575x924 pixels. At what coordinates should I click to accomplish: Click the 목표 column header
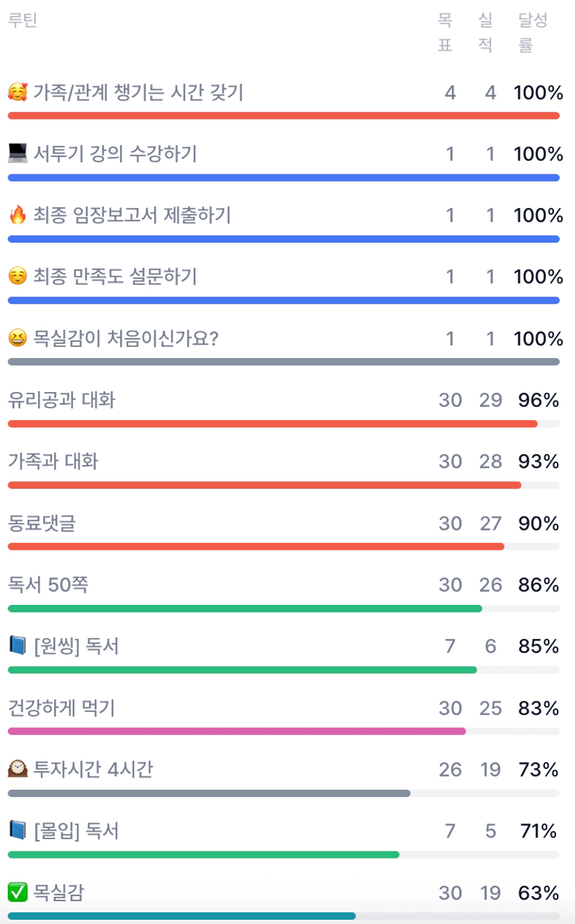click(445, 33)
